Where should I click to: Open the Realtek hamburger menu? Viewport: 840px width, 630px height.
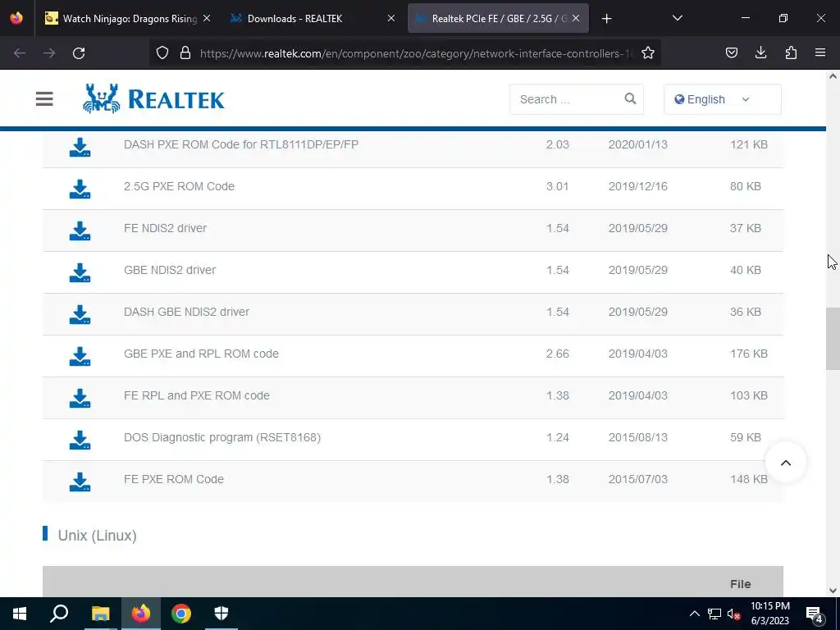click(44, 99)
